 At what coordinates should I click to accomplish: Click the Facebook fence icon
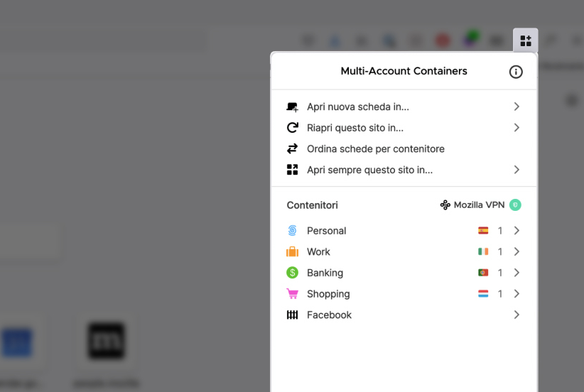(x=293, y=315)
